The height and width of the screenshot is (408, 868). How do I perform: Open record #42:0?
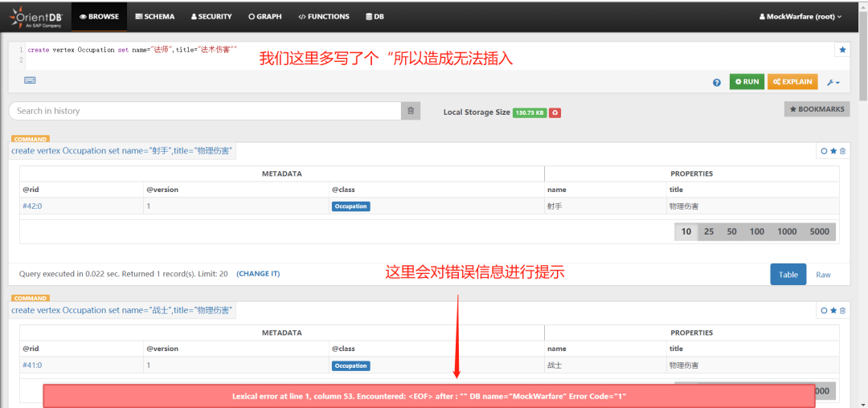click(x=32, y=206)
